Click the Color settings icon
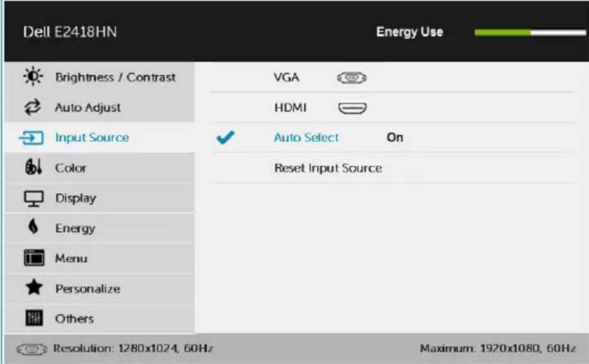The width and height of the screenshot is (589, 364). point(33,167)
